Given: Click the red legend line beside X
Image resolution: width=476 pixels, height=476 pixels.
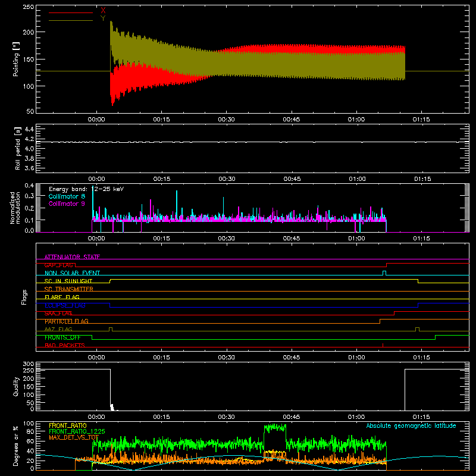Looking at the screenshot, I should click(x=71, y=12).
